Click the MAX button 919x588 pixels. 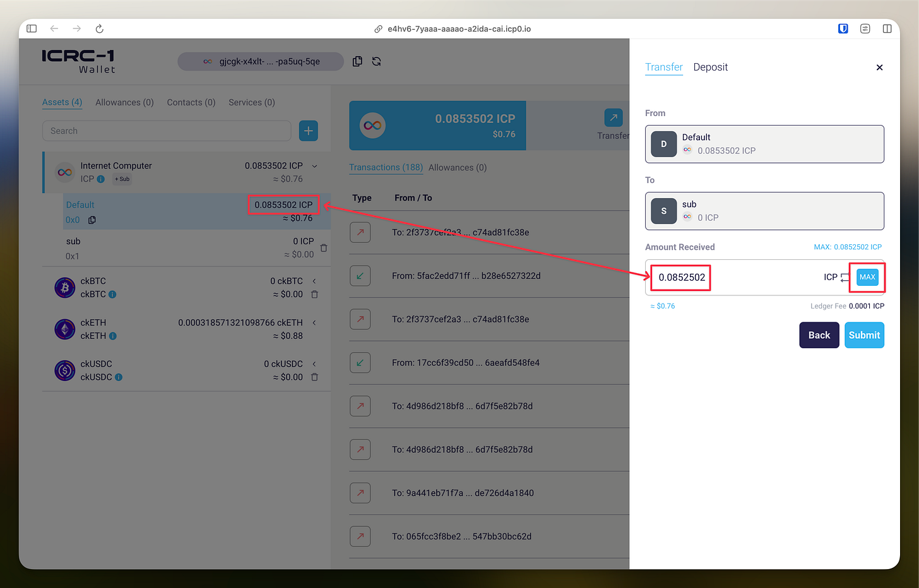[x=867, y=277]
